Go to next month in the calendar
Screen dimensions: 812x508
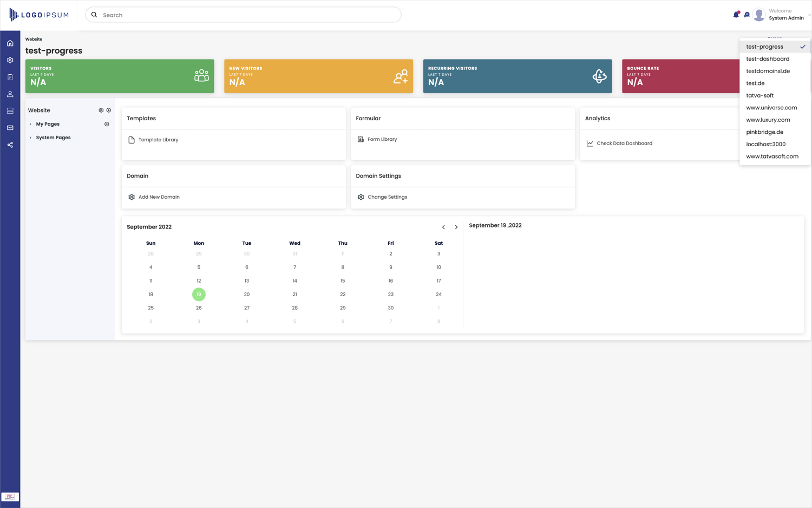click(x=456, y=227)
